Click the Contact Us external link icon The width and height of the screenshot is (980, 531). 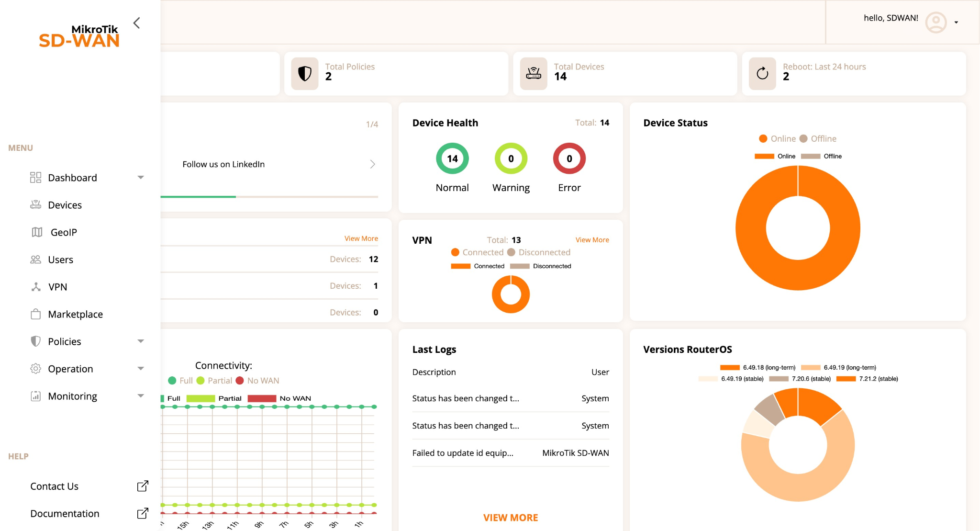(143, 486)
